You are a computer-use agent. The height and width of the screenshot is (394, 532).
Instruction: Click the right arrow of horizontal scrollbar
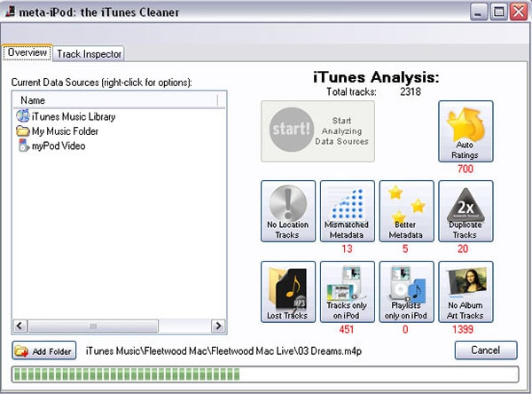point(218,326)
